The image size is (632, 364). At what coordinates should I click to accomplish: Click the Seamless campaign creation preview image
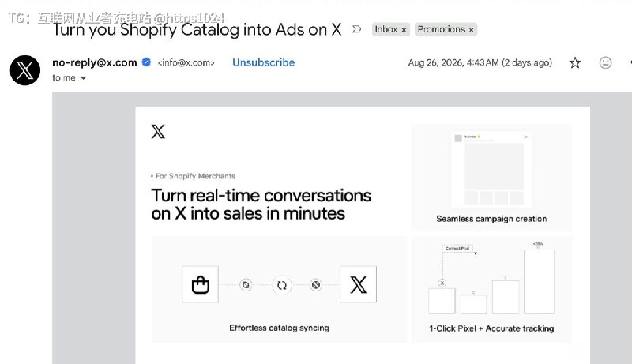point(491,169)
